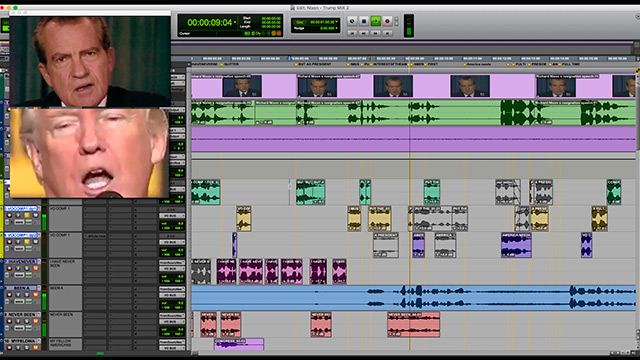Viewport: 640px width, 360px height.
Task: Solo the I HAVE NEVER track
Action: point(27,268)
